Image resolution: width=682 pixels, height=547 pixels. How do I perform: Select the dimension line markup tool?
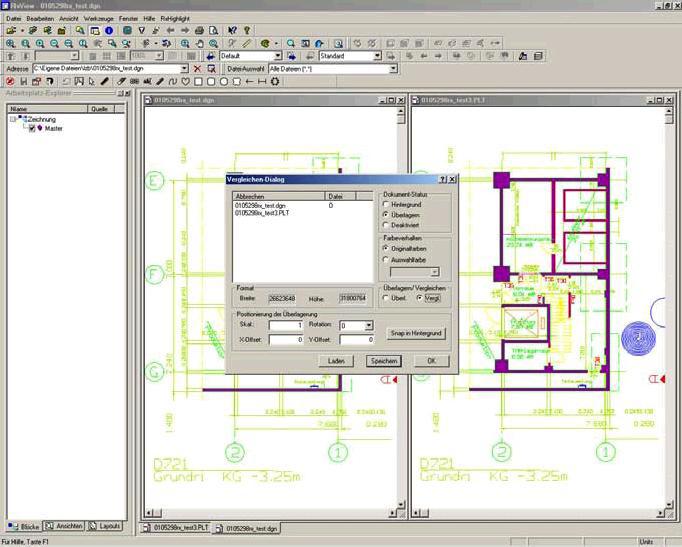(262, 81)
